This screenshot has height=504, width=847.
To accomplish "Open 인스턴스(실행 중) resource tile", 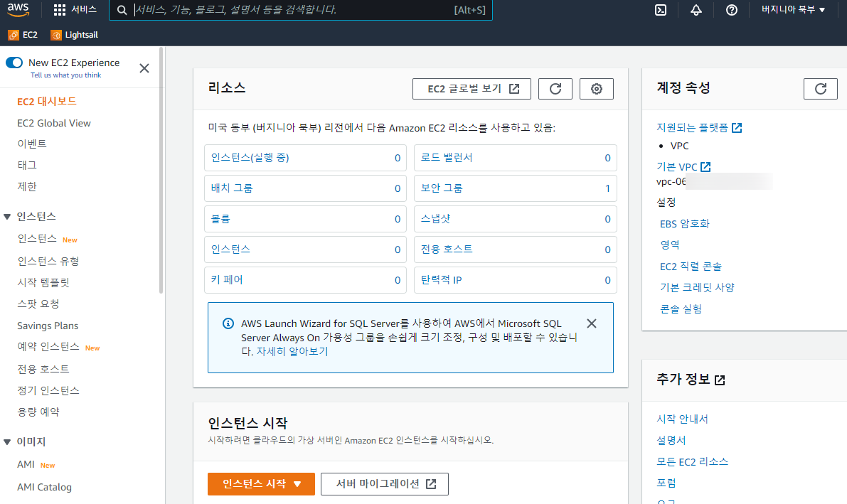I will click(x=305, y=158).
